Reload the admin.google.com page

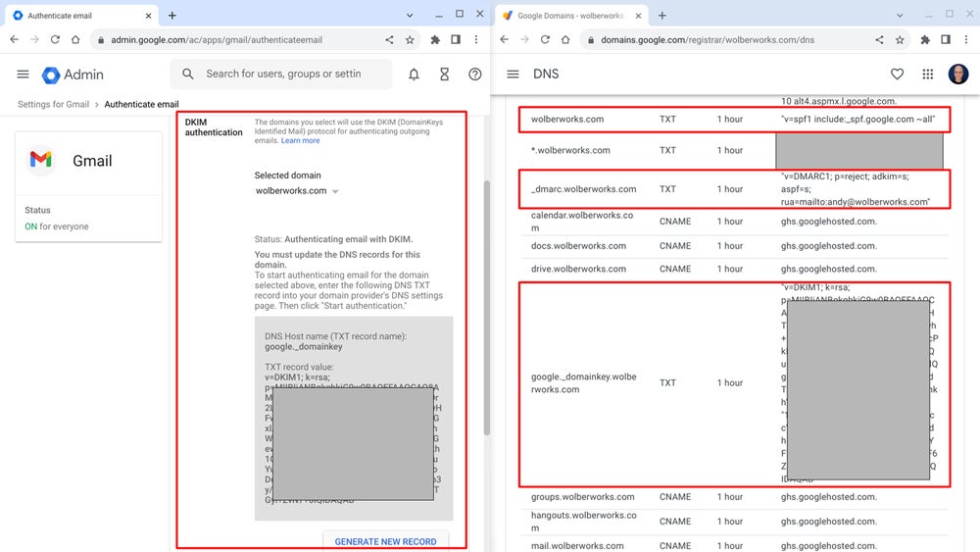[x=55, y=40]
